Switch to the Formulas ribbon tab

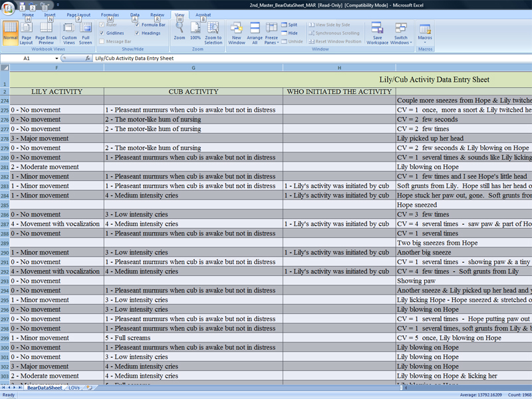click(109, 13)
